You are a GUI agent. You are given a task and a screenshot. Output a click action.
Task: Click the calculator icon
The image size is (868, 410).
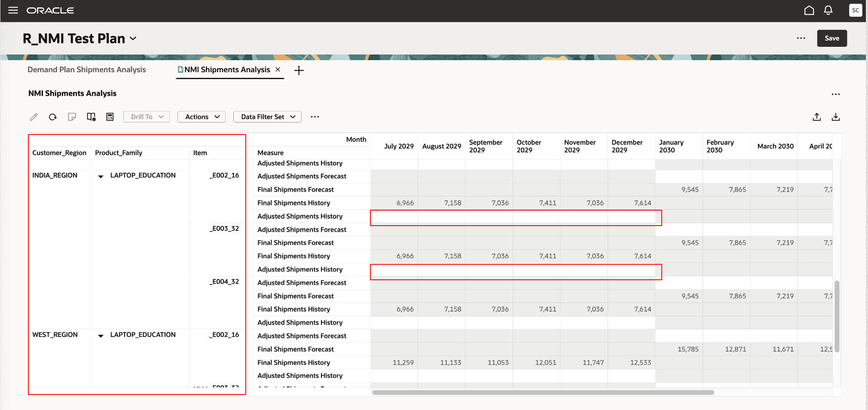coord(110,117)
